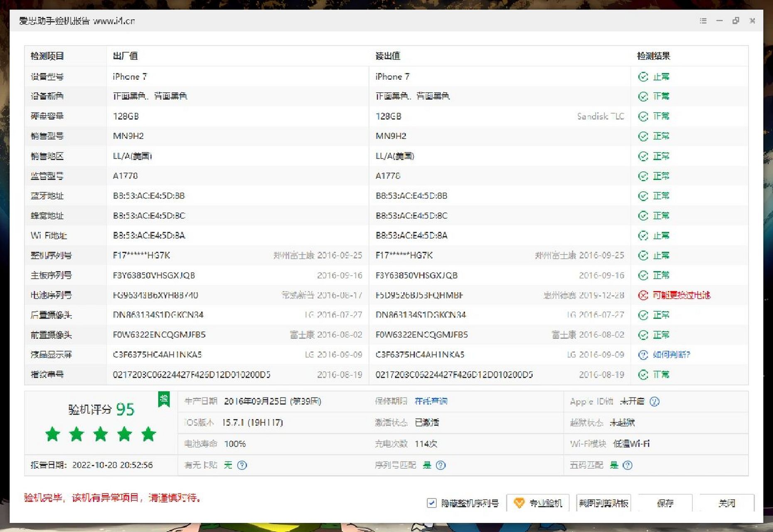Click the list icon in the title bar
The image size is (773, 532).
click(x=703, y=21)
